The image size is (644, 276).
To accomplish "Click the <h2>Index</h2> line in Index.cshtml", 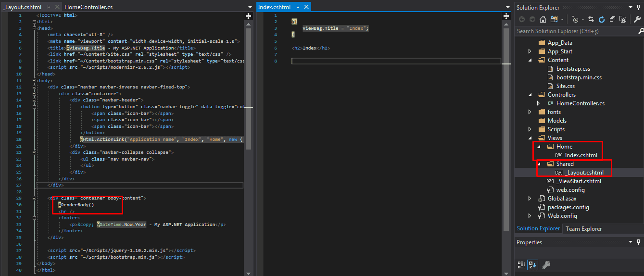I will tap(311, 48).
